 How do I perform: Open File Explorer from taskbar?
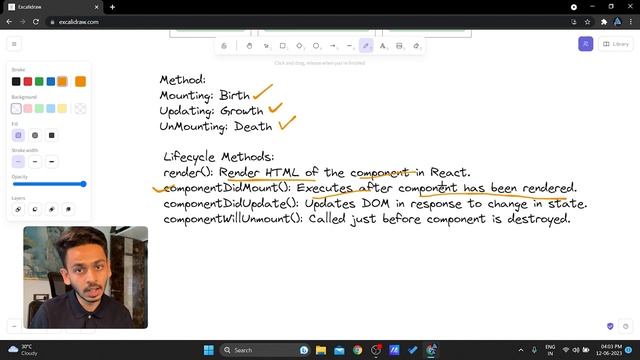tap(321, 350)
